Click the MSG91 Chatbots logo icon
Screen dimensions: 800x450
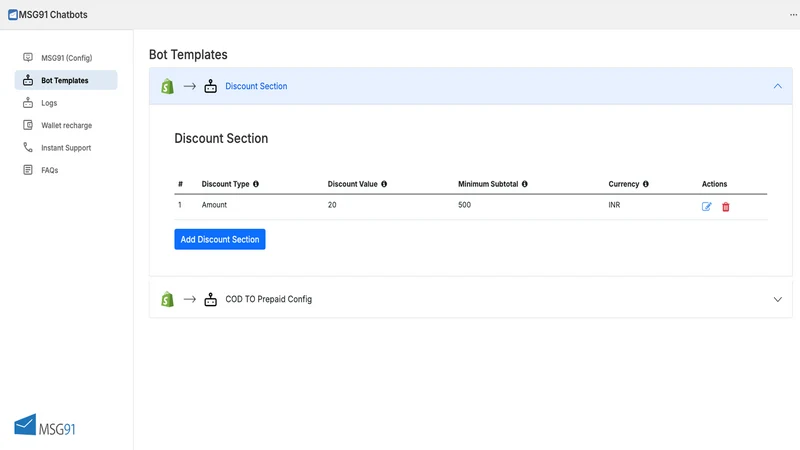[x=13, y=15]
